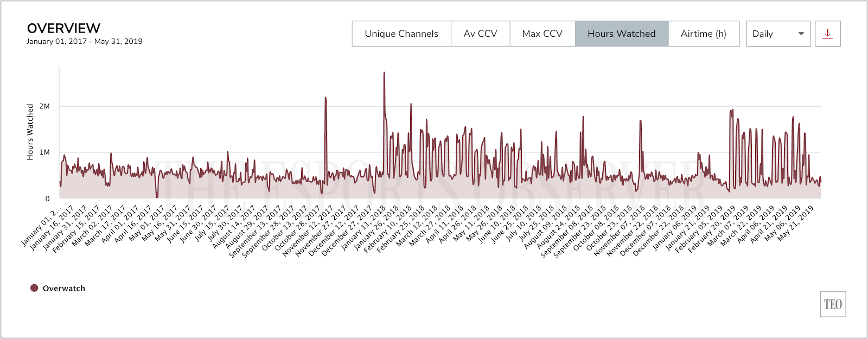Click the Overwatch legend circle marker
The image size is (868, 339).
(x=34, y=288)
